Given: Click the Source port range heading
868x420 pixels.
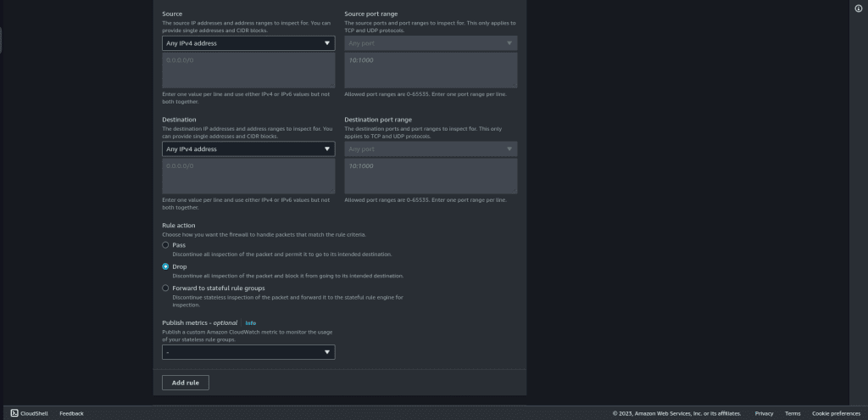Looking at the screenshot, I should [371, 14].
